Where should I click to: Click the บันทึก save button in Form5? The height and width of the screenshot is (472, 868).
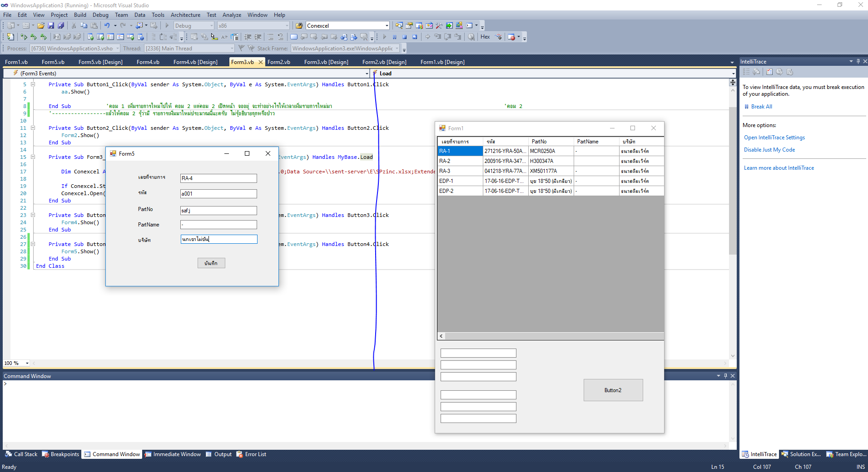point(211,263)
